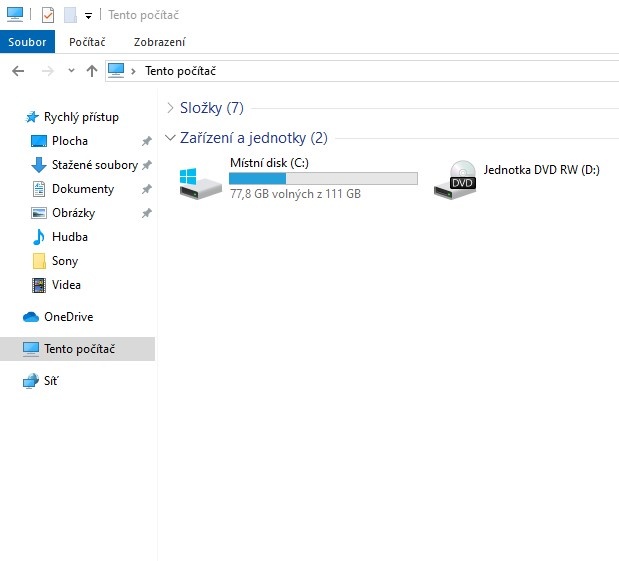Click the Síť network icon
This screenshot has width=619, height=561.
point(31,381)
